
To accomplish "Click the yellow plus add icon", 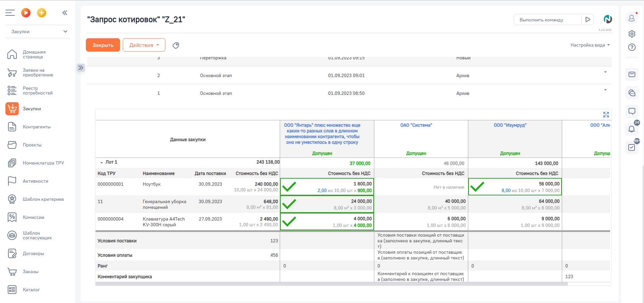I will pyautogui.click(x=42, y=13).
